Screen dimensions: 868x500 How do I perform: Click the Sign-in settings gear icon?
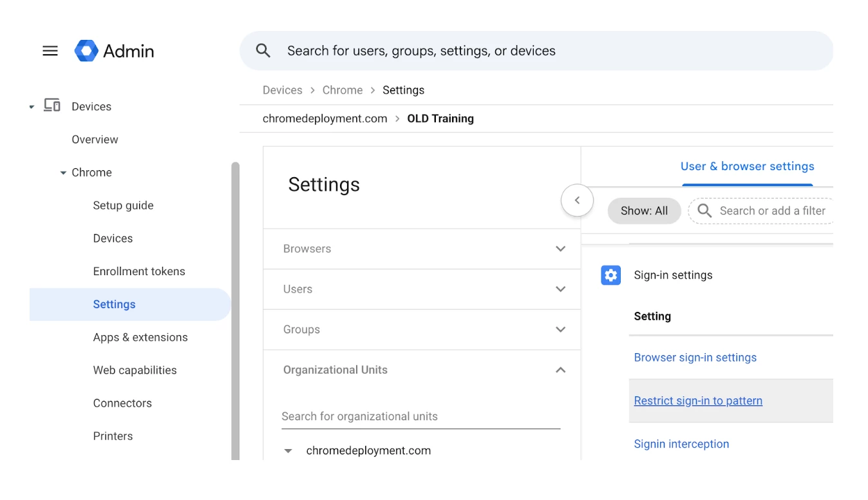click(x=610, y=275)
